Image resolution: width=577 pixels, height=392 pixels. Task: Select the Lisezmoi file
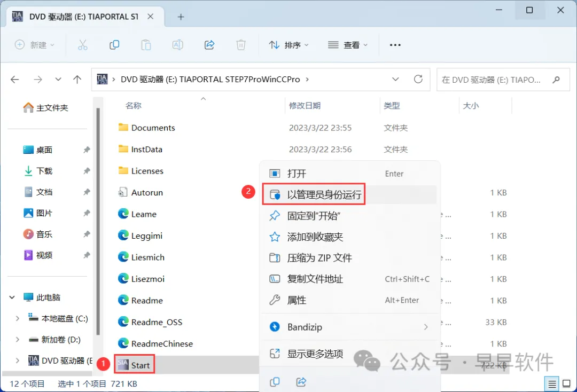pyautogui.click(x=141, y=279)
